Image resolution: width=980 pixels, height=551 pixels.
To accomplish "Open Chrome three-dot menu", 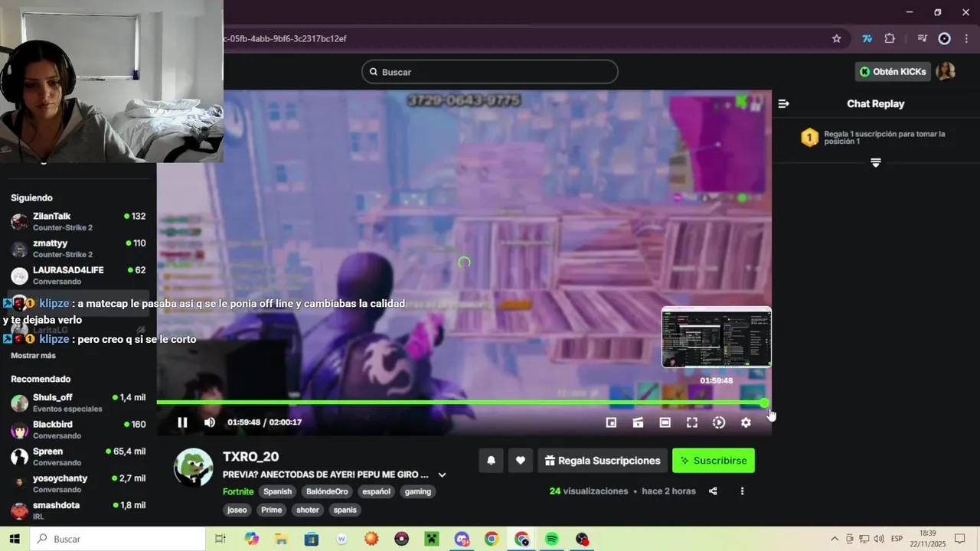I will click(966, 38).
